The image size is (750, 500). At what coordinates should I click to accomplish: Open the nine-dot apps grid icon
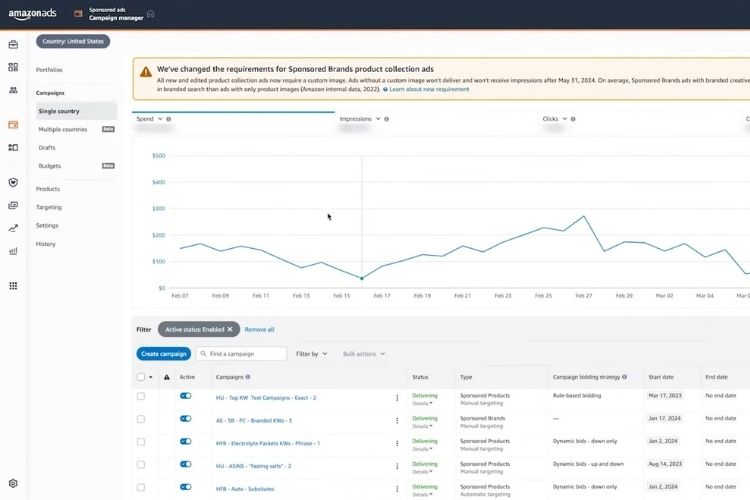[x=13, y=286]
